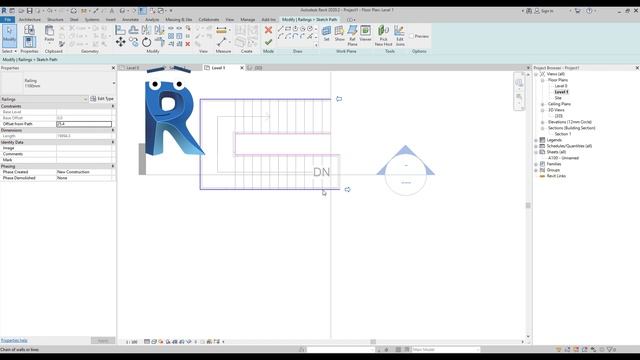This screenshot has width=640, height=360.
Task: Switch to the Level 0 view tab
Action: coord(133,68)
